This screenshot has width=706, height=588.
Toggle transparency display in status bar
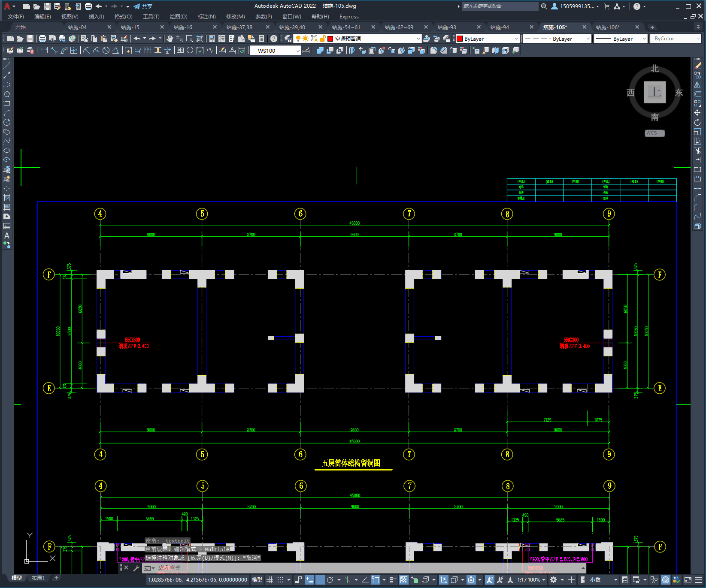click(404, 580)
